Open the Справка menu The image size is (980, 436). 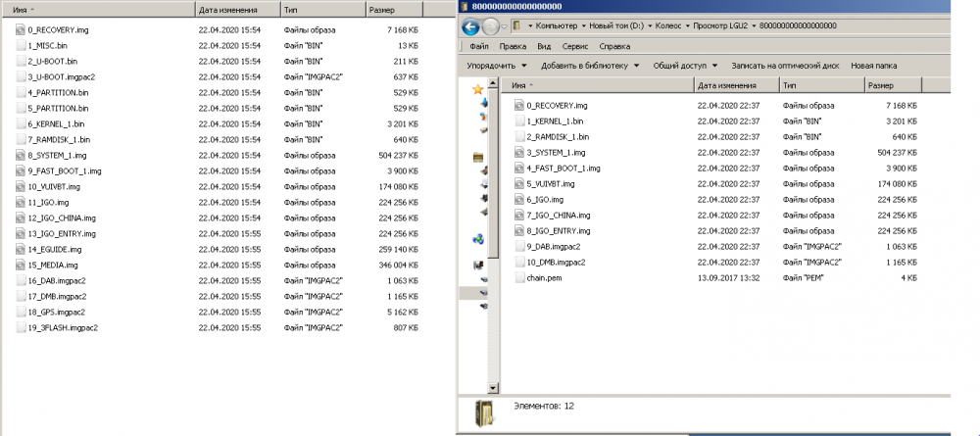[x=614, y=46]
